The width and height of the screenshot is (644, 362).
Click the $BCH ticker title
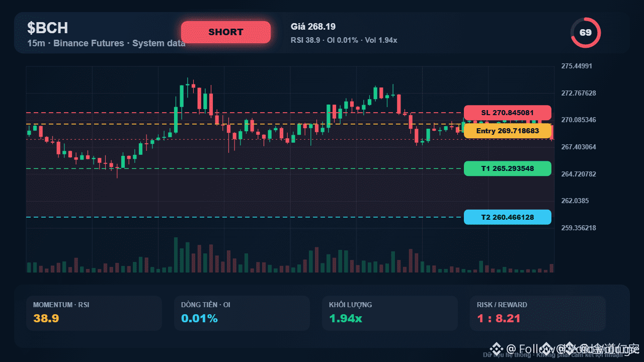coord(48,28)
